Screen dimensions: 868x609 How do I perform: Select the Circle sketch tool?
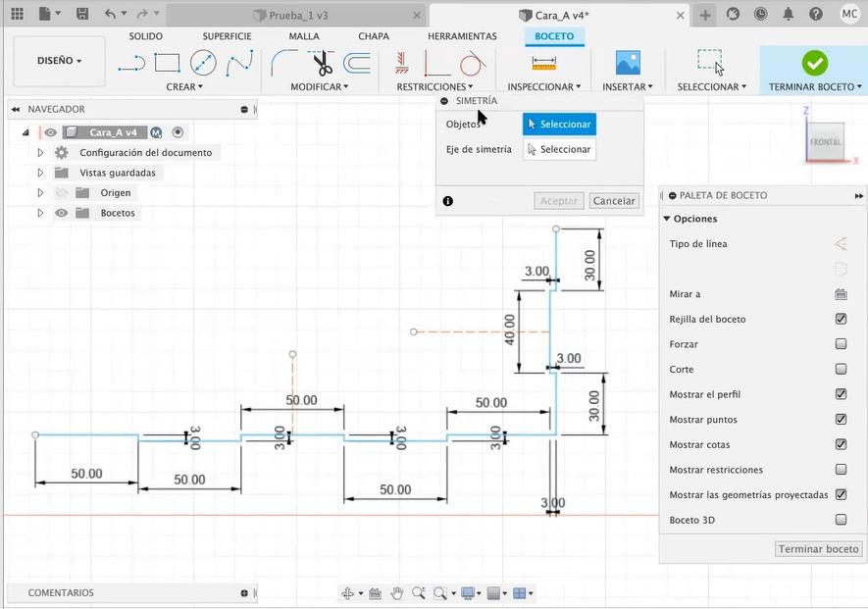[203, 63]
